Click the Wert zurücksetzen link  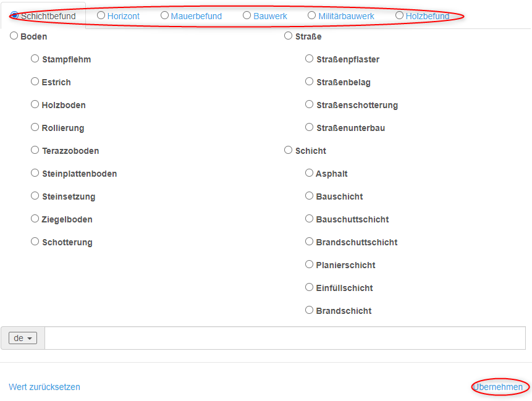pyautogui.click(x=44, y=387)
